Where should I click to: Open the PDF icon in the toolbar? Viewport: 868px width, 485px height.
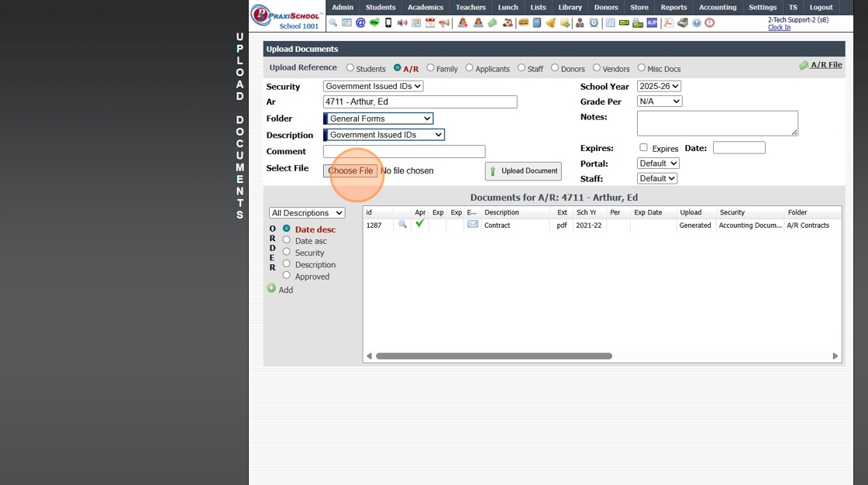(668, 23)
